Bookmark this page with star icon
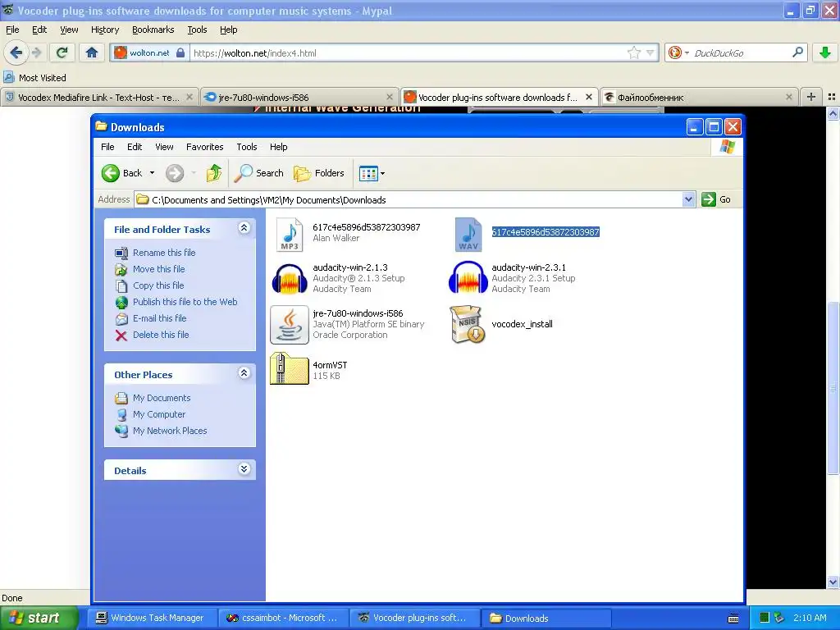Image resolution: width=840 pixels, height=630 pixels. point(634,52)
